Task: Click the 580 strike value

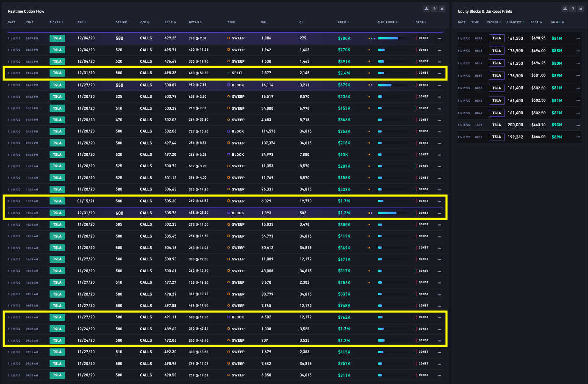Action: click(119, 38)
